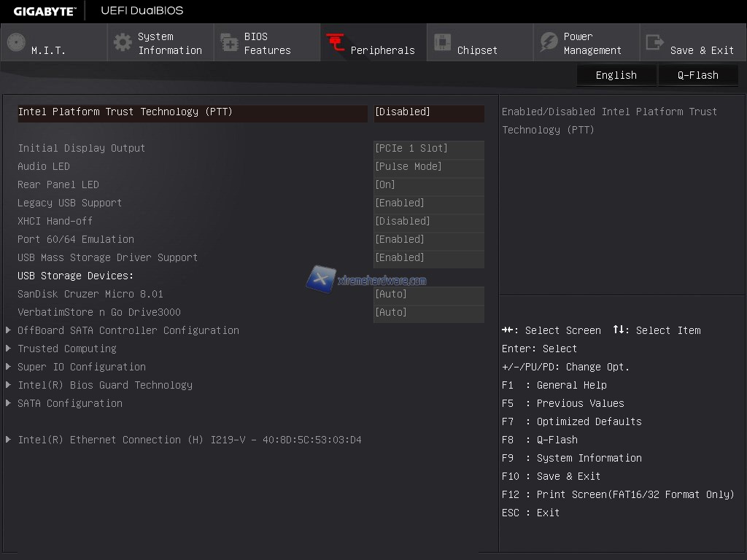Click the Chipset tab icon
The image size is (747, 560).
pyautogui.click(x=442, y=43)
